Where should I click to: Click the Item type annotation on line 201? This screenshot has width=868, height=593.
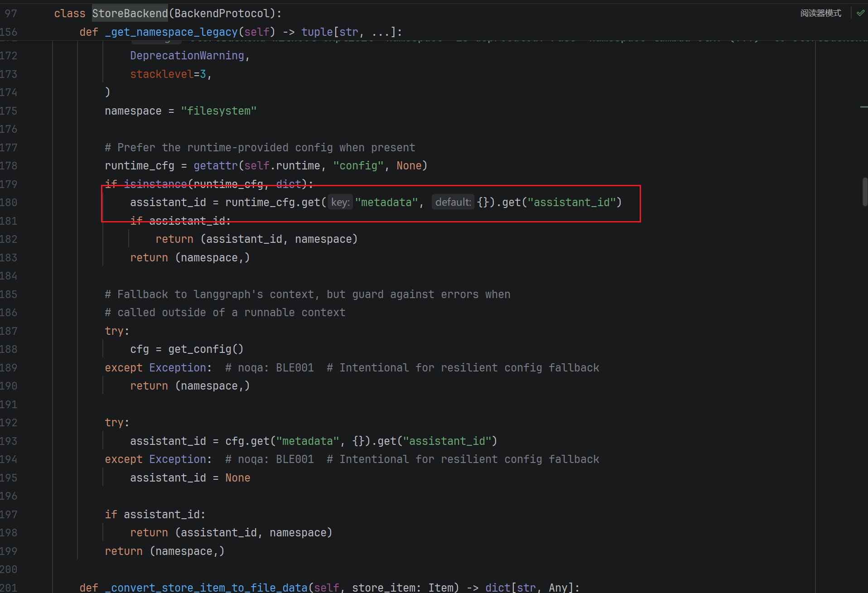[441, 588]
